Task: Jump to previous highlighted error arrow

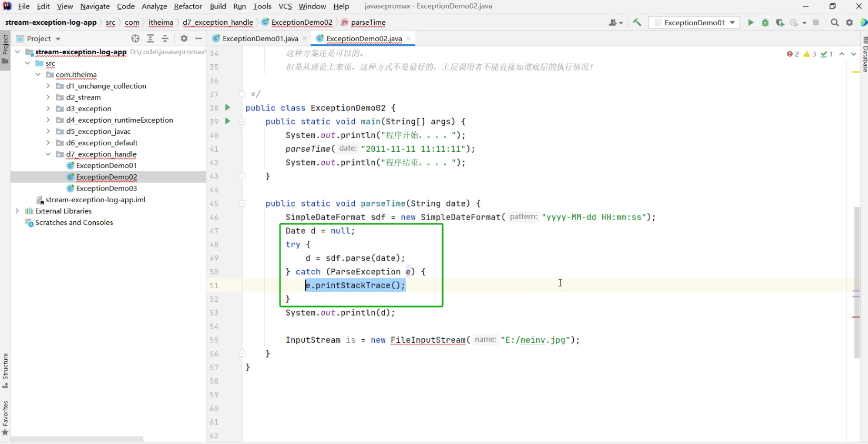Action: click(842, 54)
